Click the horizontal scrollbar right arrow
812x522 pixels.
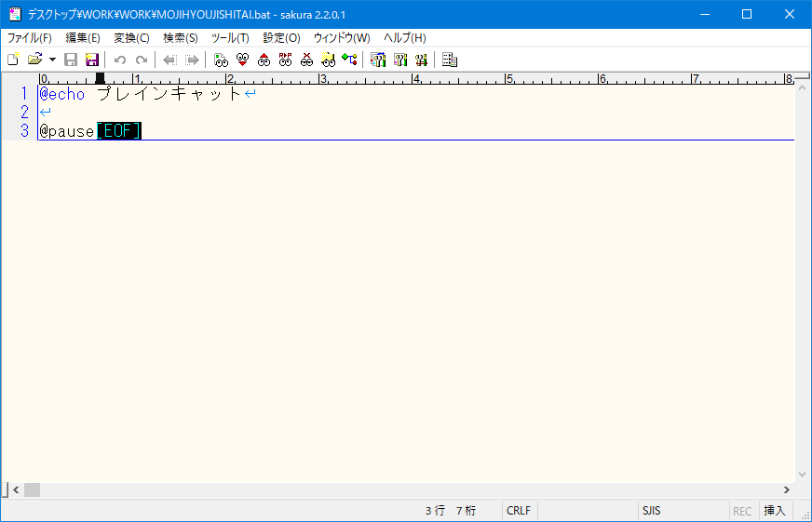pyautogui.click(x=787, y=489)
